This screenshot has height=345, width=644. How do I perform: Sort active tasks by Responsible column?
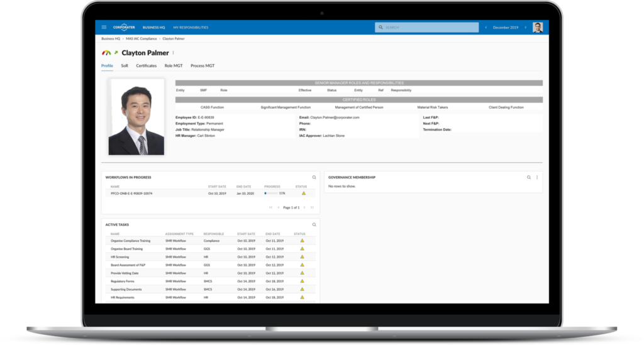[x=214, y=234]
